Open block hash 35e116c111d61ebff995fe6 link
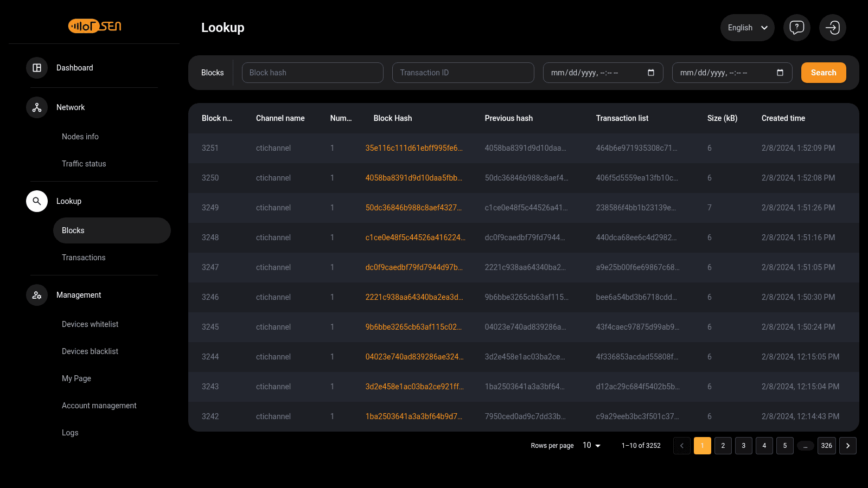This screenshot has width=868, height=488. [414, 148]
